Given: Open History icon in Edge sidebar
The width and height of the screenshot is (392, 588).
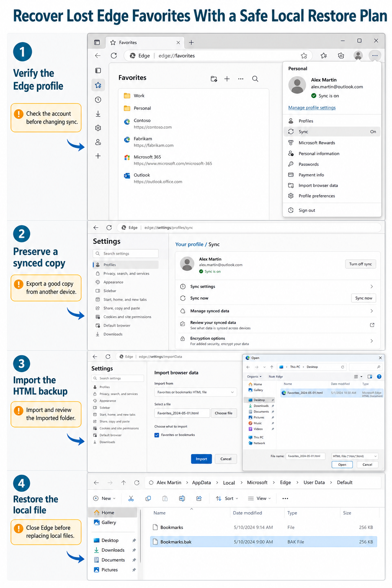Looking at the screenshot, I should [x=98, y=100].
